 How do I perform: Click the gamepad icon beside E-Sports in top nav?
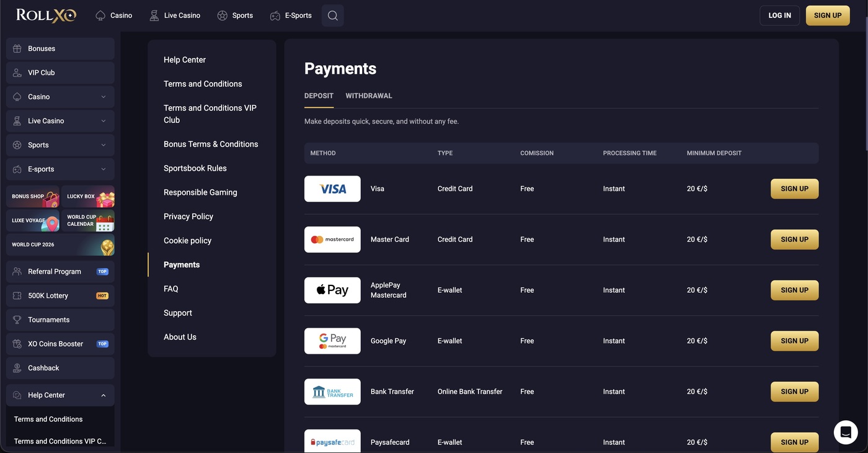click(x=275, y=16)
